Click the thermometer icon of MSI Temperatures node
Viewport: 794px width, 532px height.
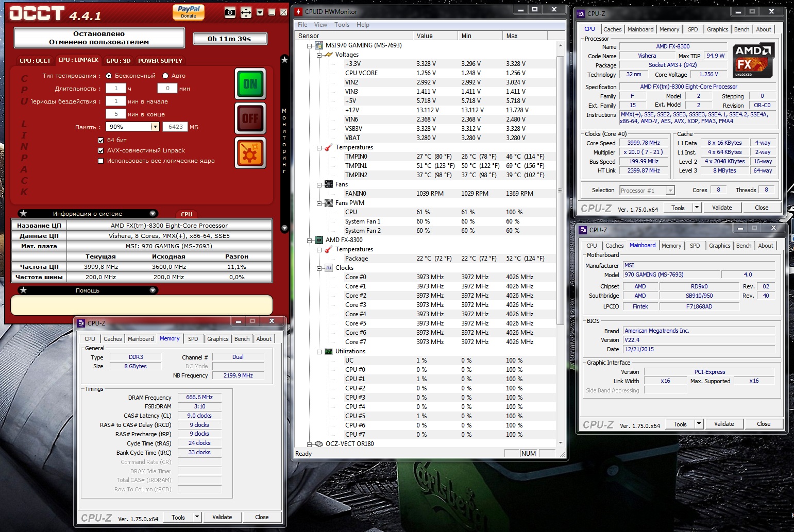point(328,147)
